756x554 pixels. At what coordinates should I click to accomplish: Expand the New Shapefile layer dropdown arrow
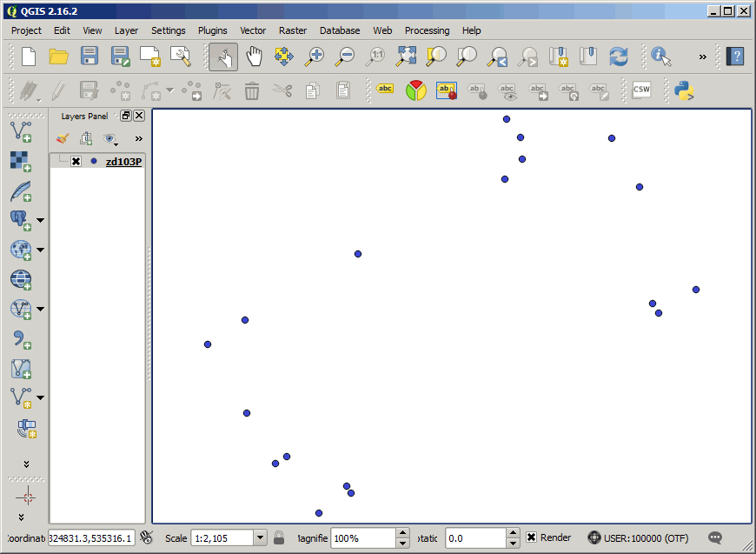click(x=41, y=397)
